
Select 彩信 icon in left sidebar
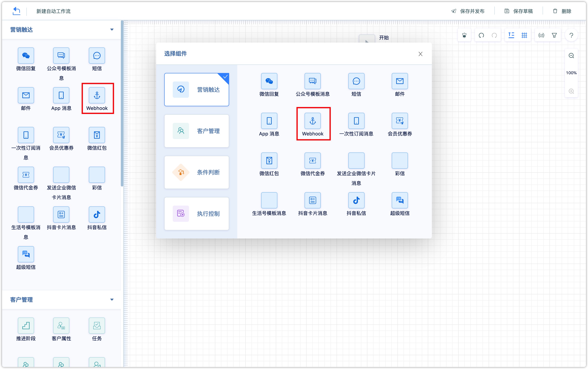pyautogui.click(x=97, y=175)
